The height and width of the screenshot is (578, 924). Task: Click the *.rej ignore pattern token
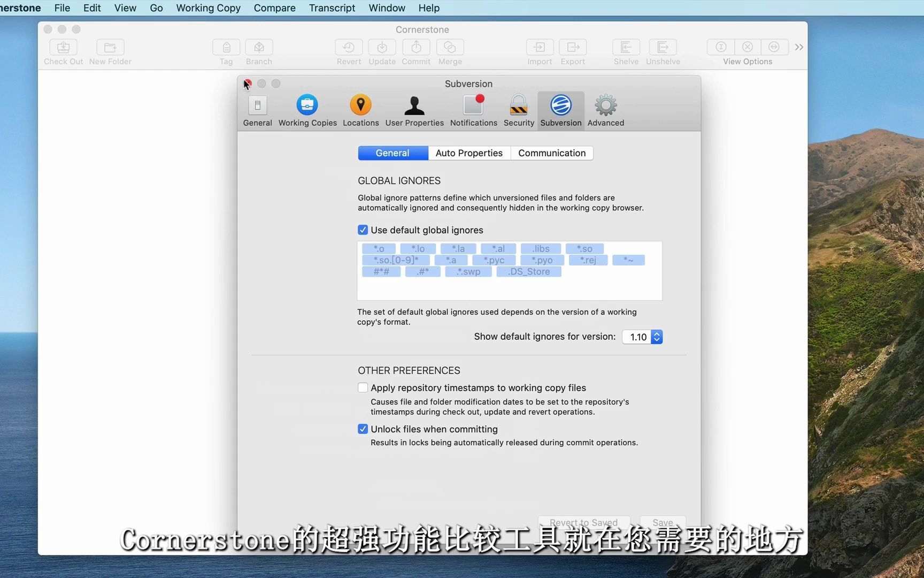point(588,260)
